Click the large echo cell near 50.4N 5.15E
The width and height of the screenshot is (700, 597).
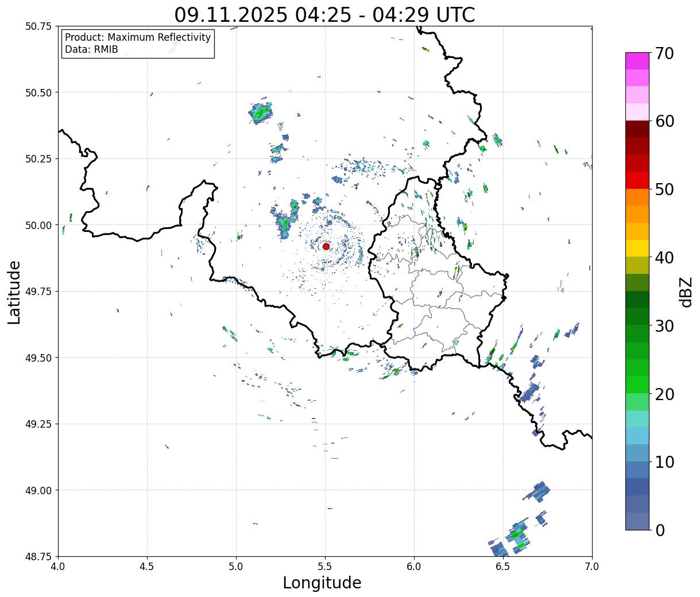[261, 113]
